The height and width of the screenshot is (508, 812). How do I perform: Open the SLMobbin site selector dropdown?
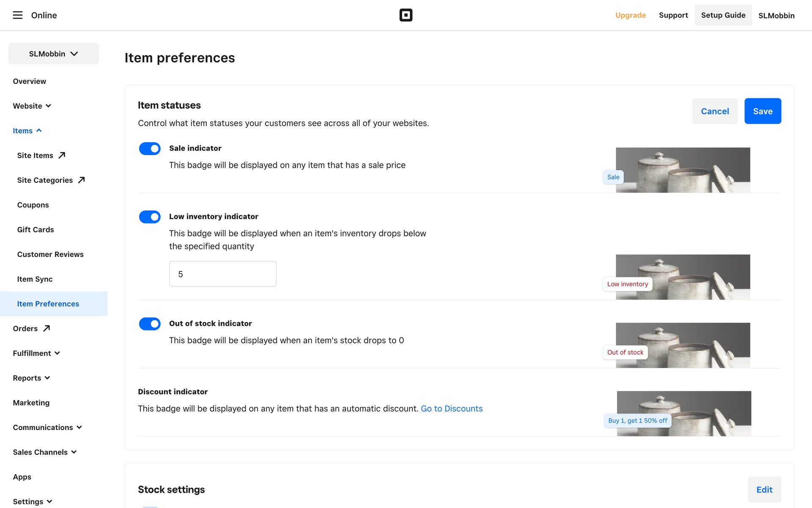[x=54, y=54]
